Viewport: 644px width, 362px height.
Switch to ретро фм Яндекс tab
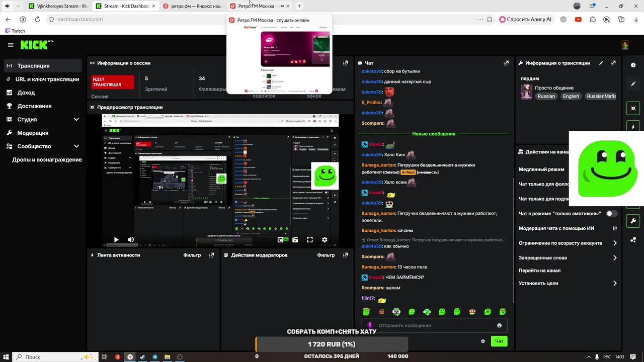192,6
